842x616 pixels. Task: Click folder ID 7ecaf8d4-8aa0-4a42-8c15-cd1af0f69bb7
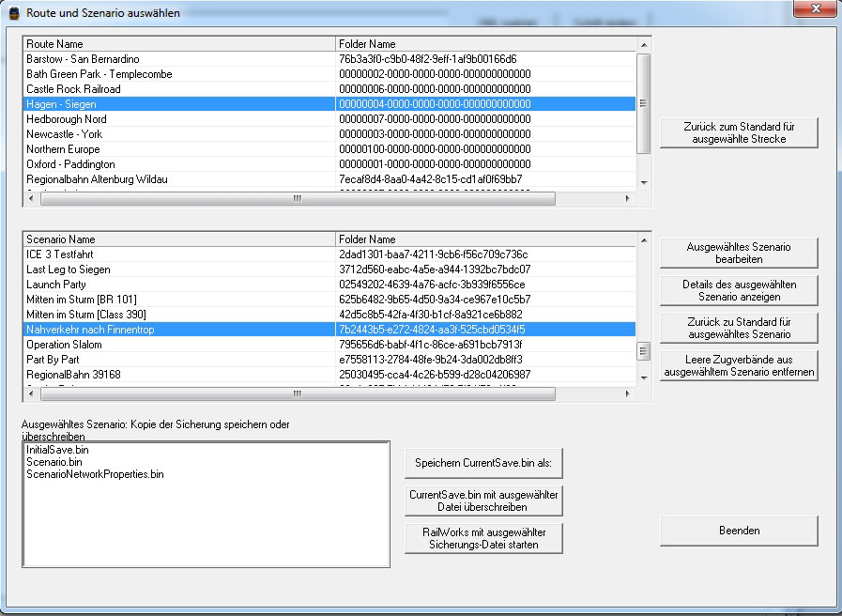pyautogui.click(x=431, y=179)
